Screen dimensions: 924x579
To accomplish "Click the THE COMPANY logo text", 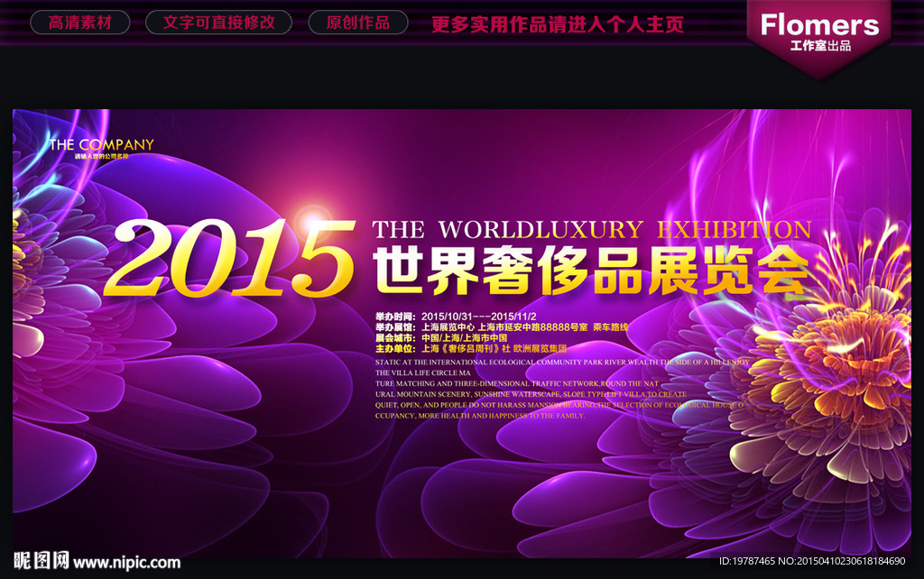I will (101, 144).
